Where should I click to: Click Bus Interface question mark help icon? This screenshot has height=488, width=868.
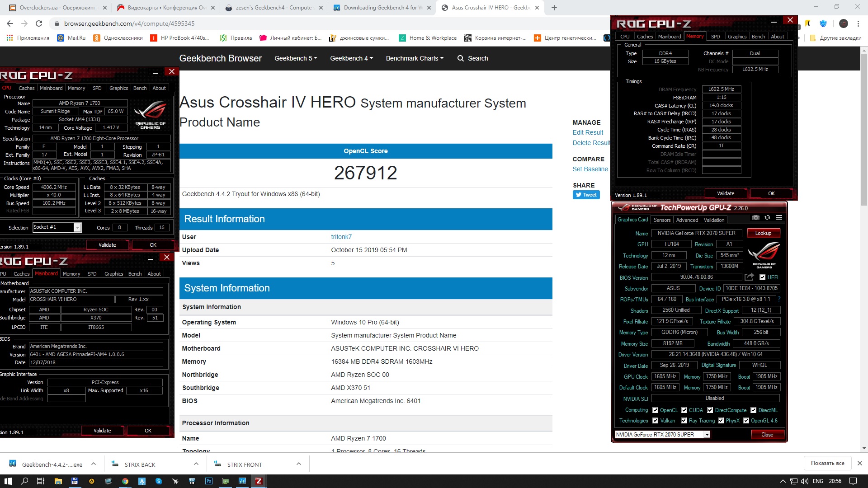(x=779, y=299)
